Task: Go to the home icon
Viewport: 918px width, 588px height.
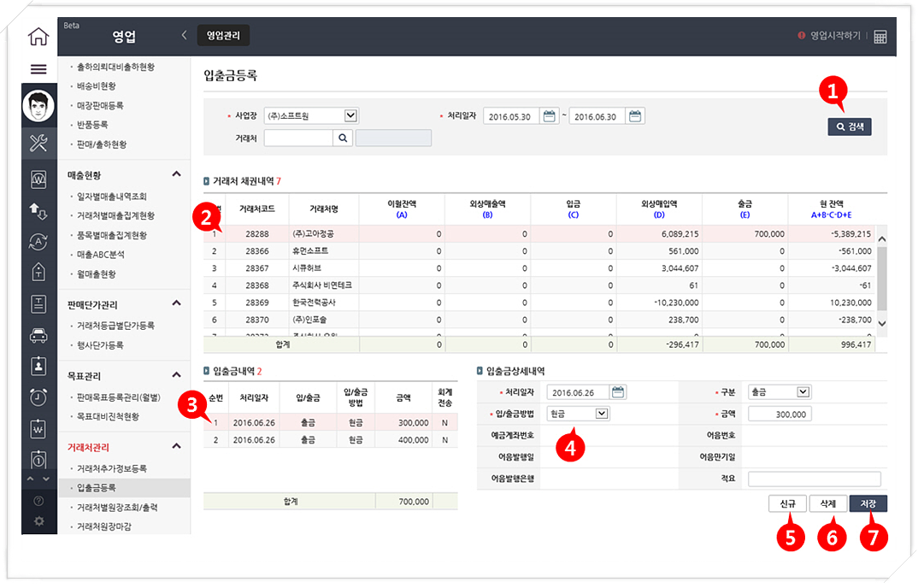Action: [x=38, y=36]
